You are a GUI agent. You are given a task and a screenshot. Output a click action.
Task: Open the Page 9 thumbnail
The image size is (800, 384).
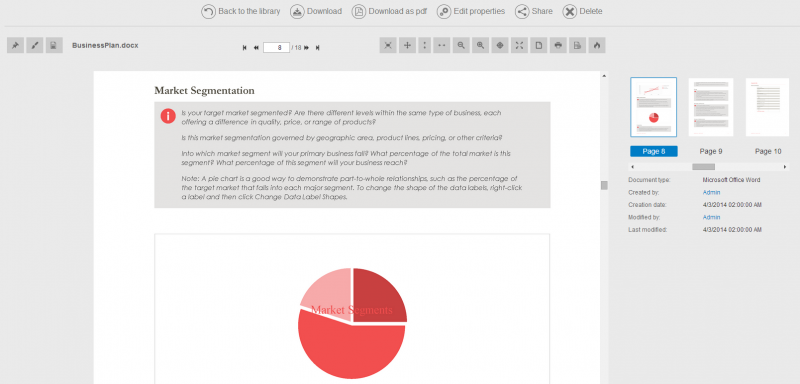coord(711,107)
